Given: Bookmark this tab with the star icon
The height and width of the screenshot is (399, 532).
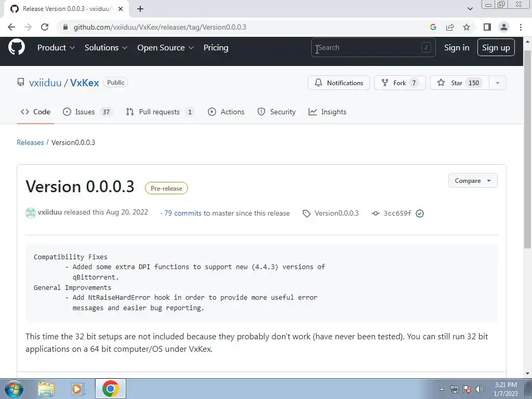Looking at the screenshot, I should click(x=467, y=27).
